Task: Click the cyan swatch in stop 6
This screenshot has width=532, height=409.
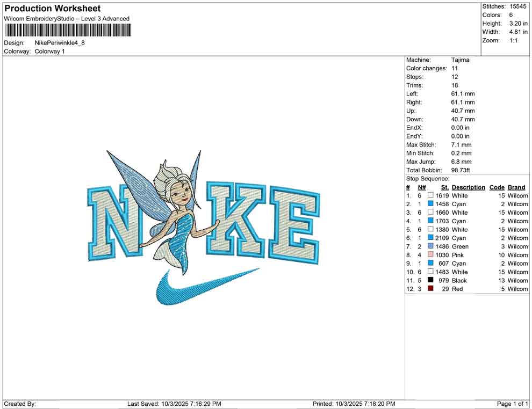Action: [x=430, y=238]
